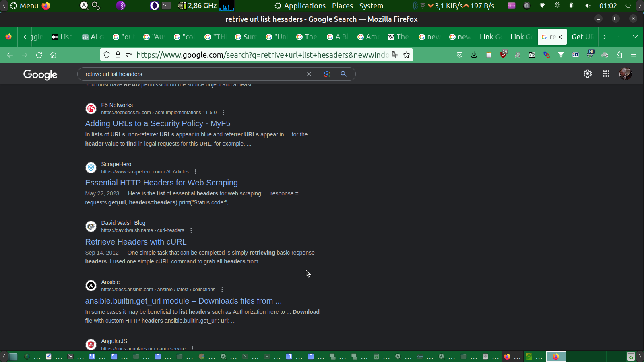This screenshot has height=362, width=644.
Task: Click the iD extension icon
Action: pos(576,55)
